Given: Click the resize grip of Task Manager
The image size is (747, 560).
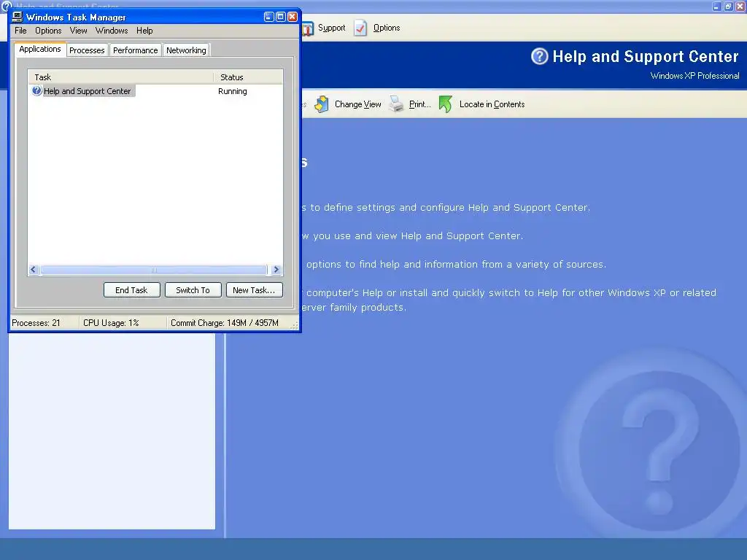Looking at the screenshot, I should point(295,325).
